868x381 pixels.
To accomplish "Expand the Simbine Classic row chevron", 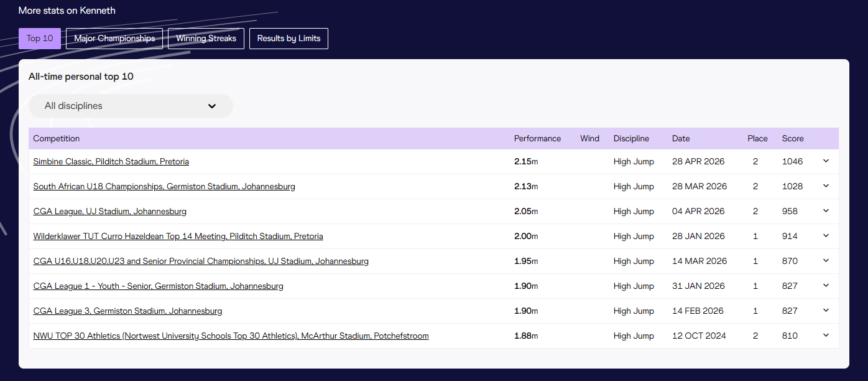I will [x=826, y=161].
